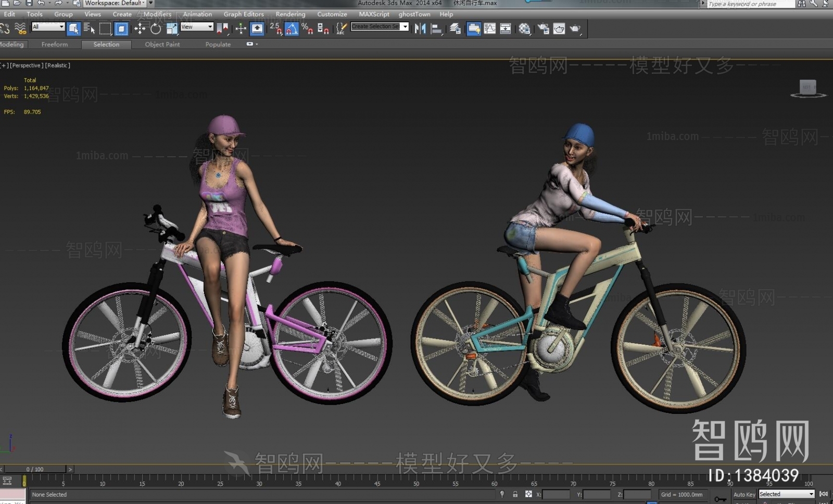Open Edit Named Selection Sets

pyautogui.click(x=341, y=29)
